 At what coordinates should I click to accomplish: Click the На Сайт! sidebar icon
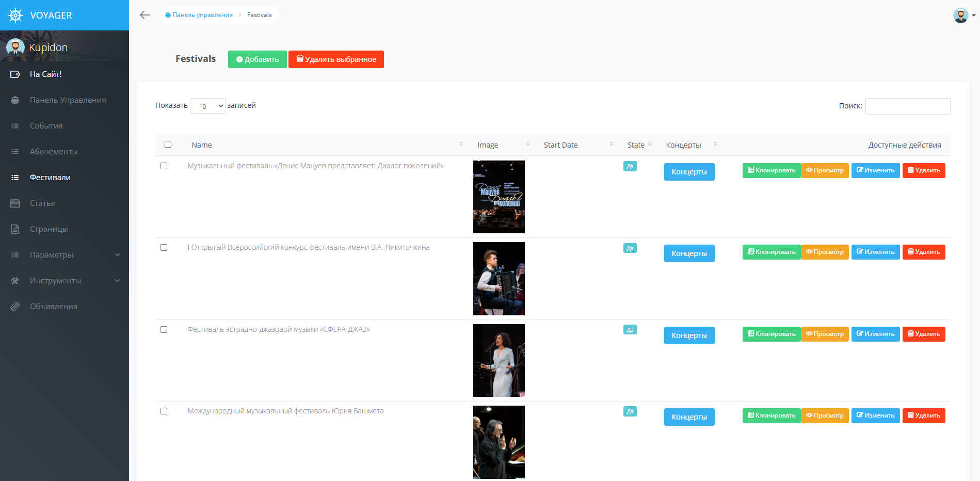click(x=15, y=74)
